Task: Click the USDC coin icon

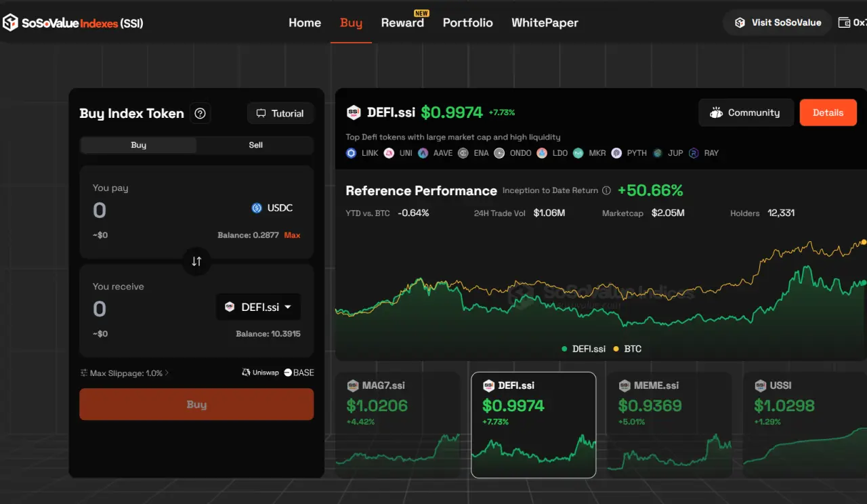Action: click(257, 208)
